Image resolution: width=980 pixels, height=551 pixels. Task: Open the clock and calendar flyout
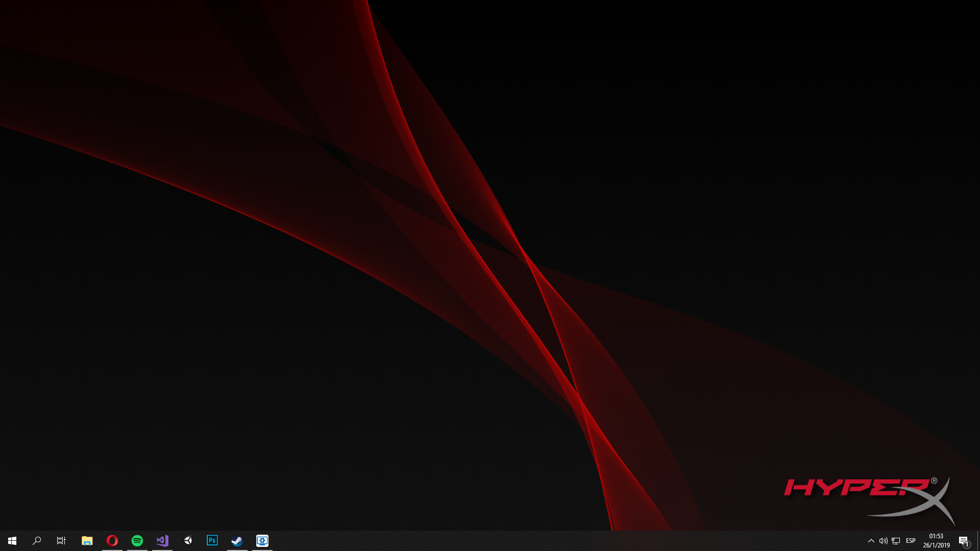[936, 541]
